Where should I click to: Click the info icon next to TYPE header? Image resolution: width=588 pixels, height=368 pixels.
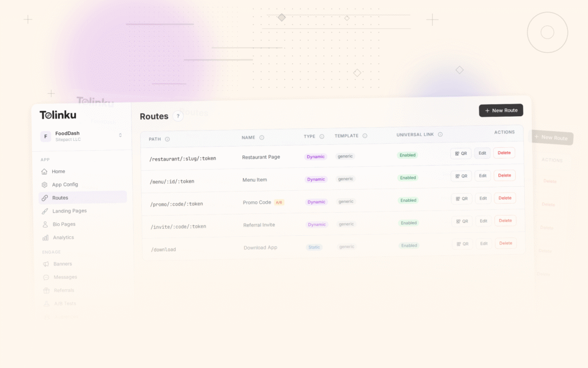(x=322, y=136)
